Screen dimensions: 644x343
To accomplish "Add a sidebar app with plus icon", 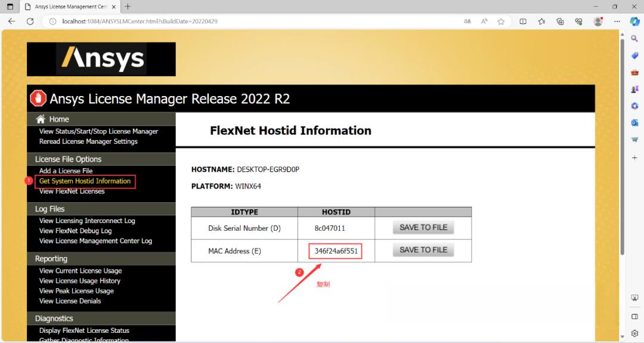I will coord(634,157).
